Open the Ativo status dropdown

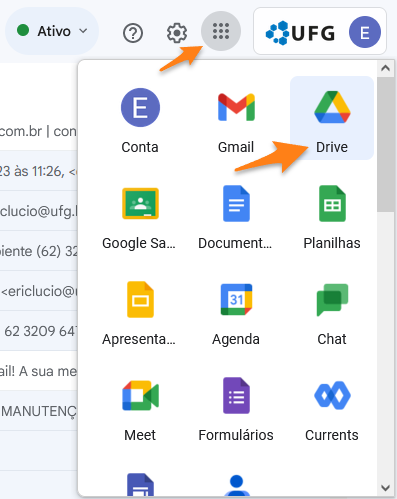pos(52,31)
